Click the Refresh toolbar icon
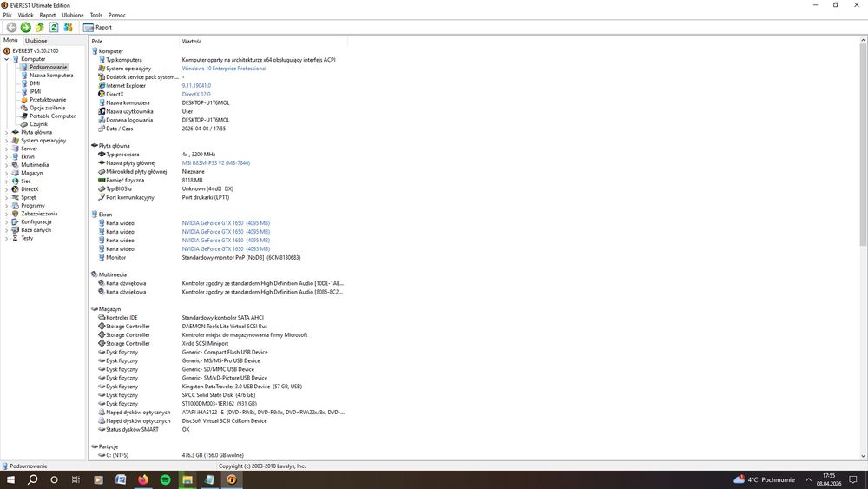This screenshot has height=489, width=868. coord(54,27)
